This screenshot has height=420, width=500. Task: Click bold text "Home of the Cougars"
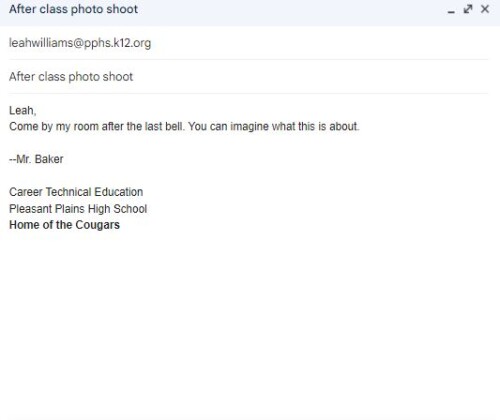(x=64, y=225)
